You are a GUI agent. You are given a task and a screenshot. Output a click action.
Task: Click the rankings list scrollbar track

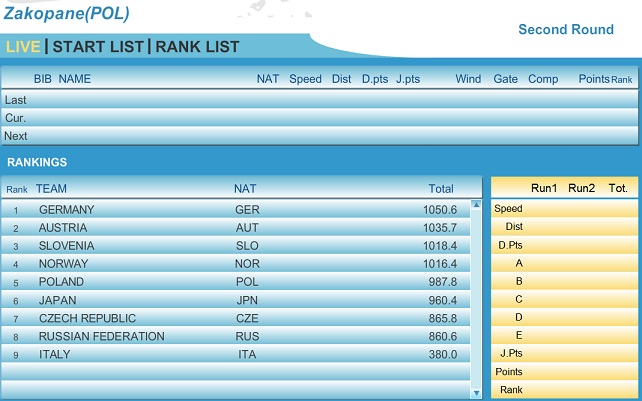point(476,299)
